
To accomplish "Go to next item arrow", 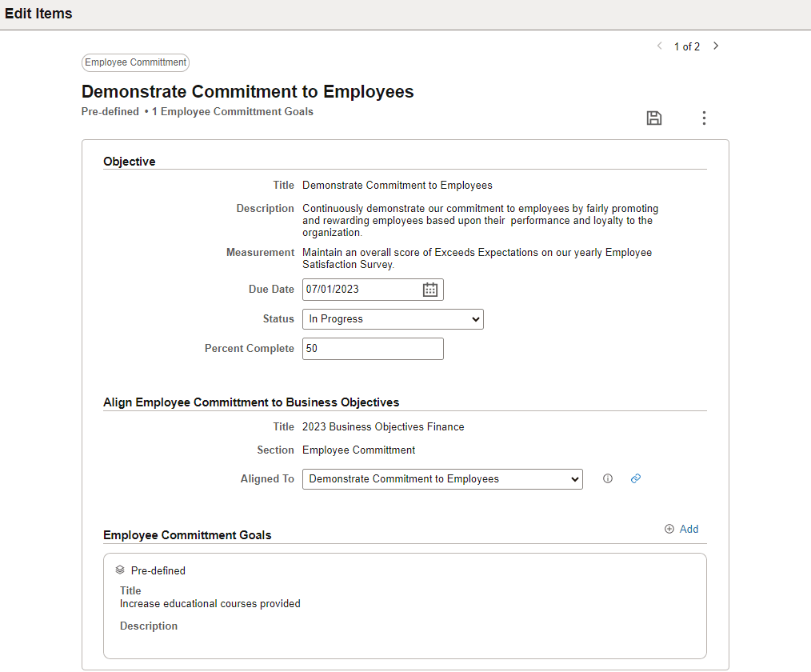I will (x=716, y=46).
